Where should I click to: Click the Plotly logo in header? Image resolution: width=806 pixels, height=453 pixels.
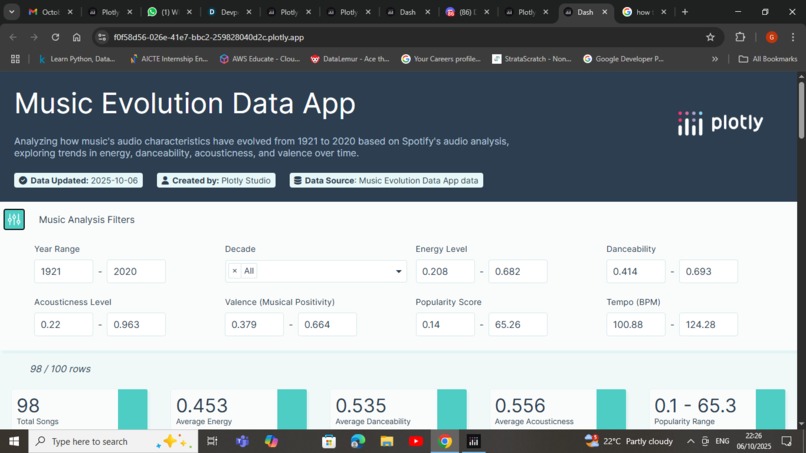click(720, 123)
